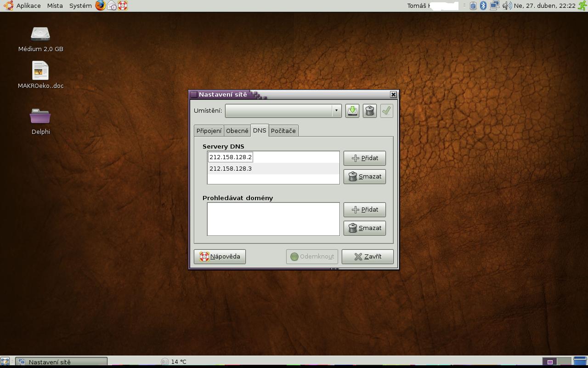Viewport: 588px width, 368px height.
Task: Open the Médium 2,0 GB drive icon
Action: tap(40, 35)
